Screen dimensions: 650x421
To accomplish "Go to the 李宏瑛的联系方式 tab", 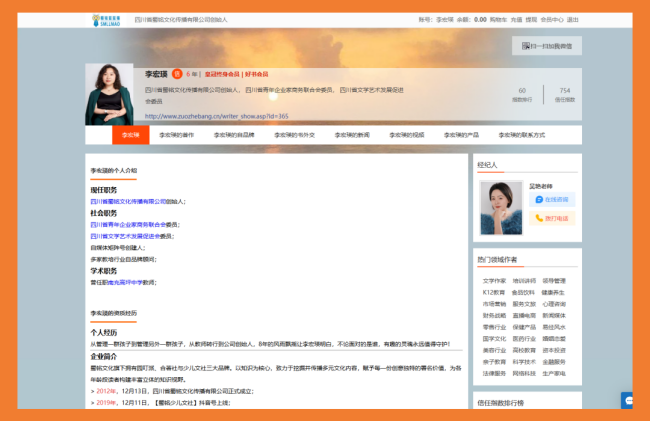I will (523, 134).
